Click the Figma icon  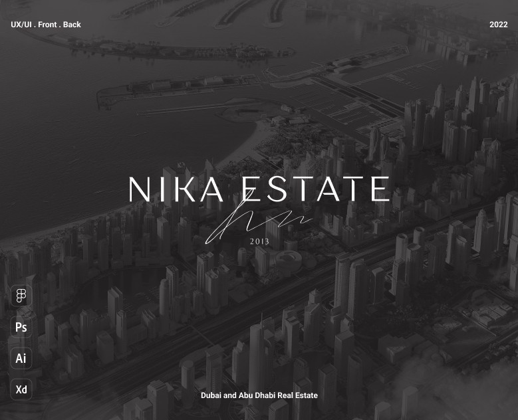(x=21, y=296)
